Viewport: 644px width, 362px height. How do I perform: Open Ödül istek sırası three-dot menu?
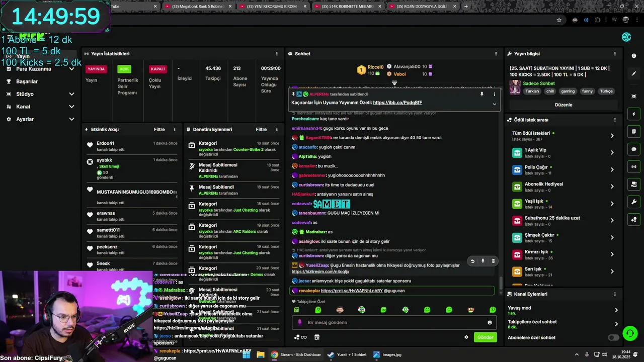(614, 120)
